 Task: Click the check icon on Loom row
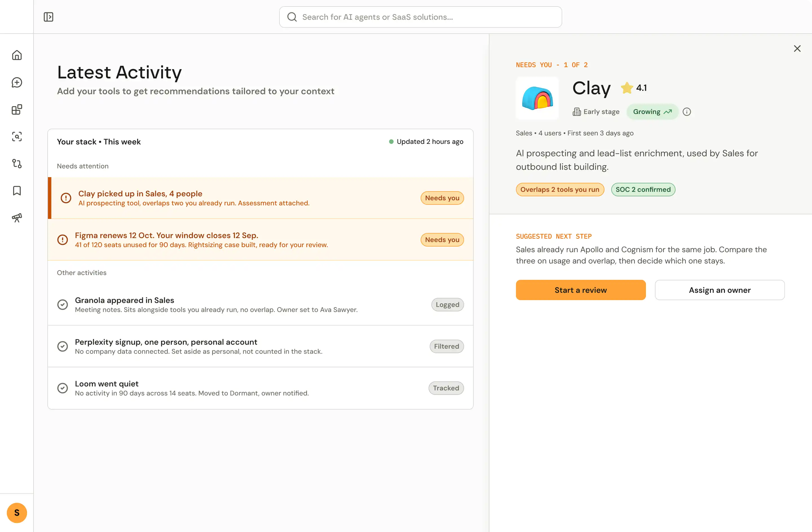coord(62,388)
